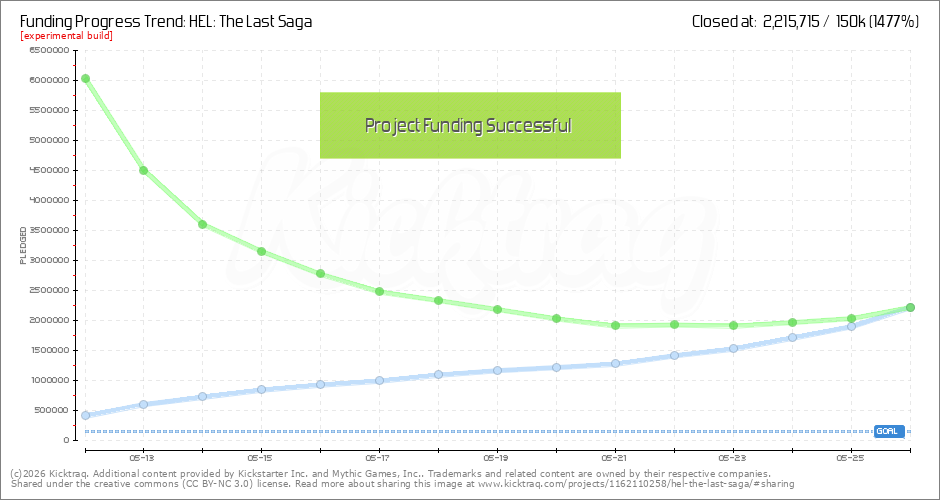Image resolution: width=940 pixels, height=500 pixels.
Task: Select the first green trend point at top left
Action: tap(85, 78)
